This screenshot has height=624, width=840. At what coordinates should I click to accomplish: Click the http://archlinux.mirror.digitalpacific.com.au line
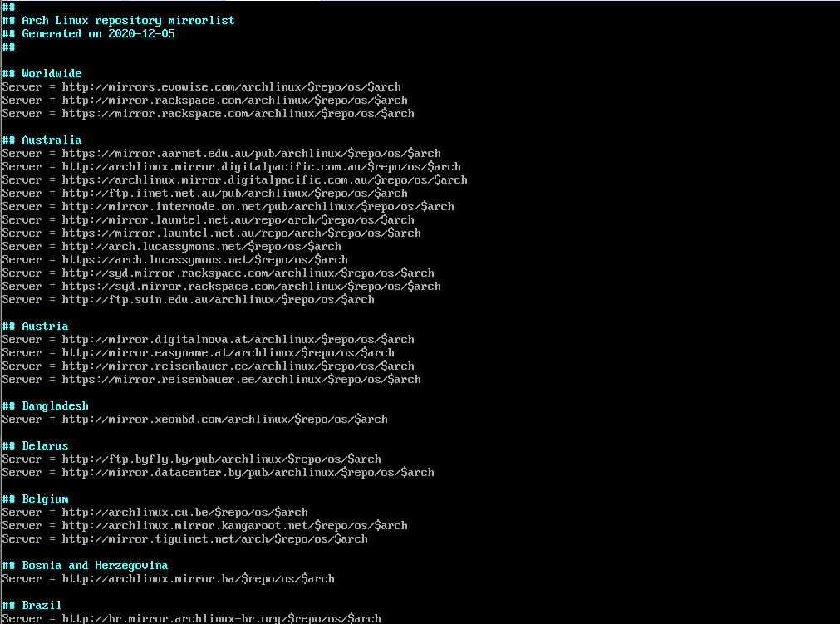click(x=232, y=166)
